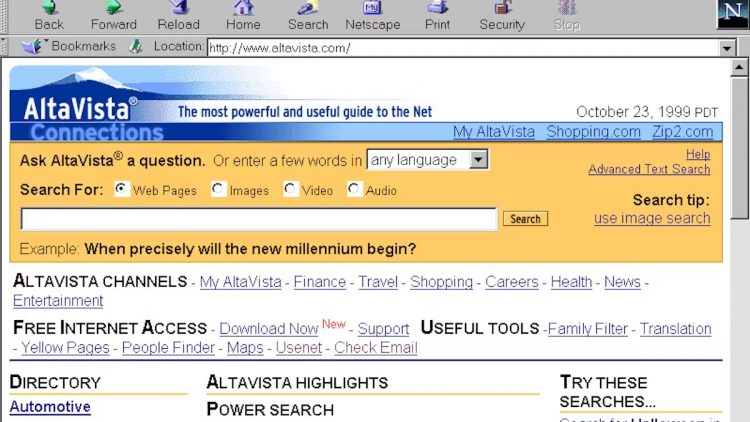Click the Forward toolbar button
Image resolution: width=750 pixels, height=422 pixels.
tap(113, 15)
